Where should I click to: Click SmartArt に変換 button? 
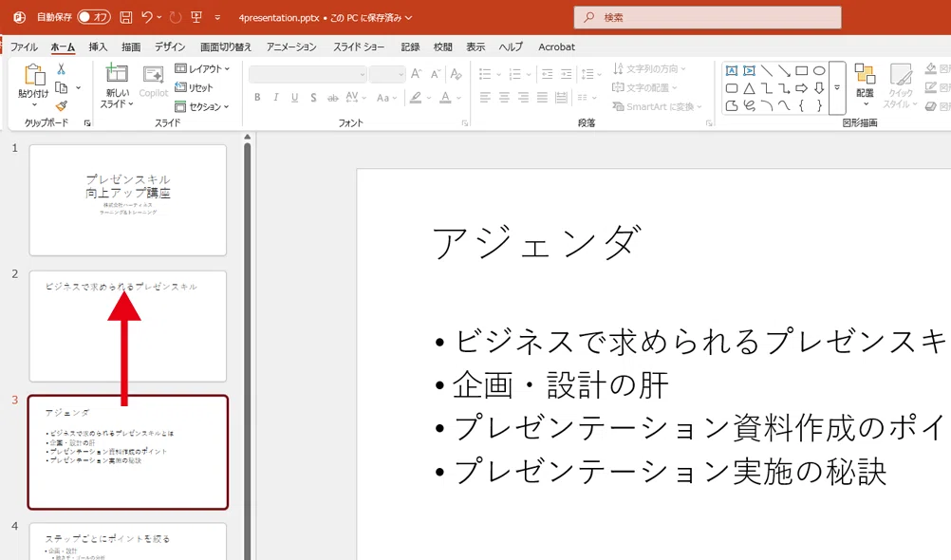657,106
